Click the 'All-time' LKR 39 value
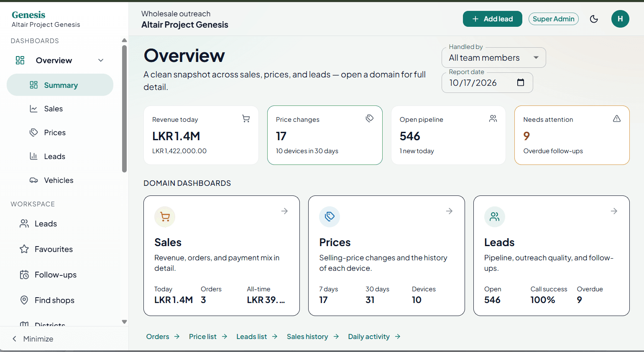This screenshot has height=352, width=644. (x=266, y=300)
